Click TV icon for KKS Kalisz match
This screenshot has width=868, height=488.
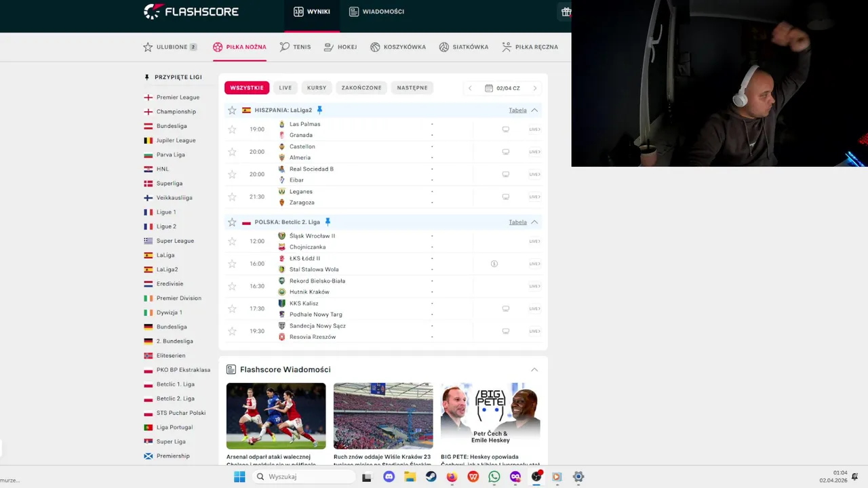pos(505,308)
